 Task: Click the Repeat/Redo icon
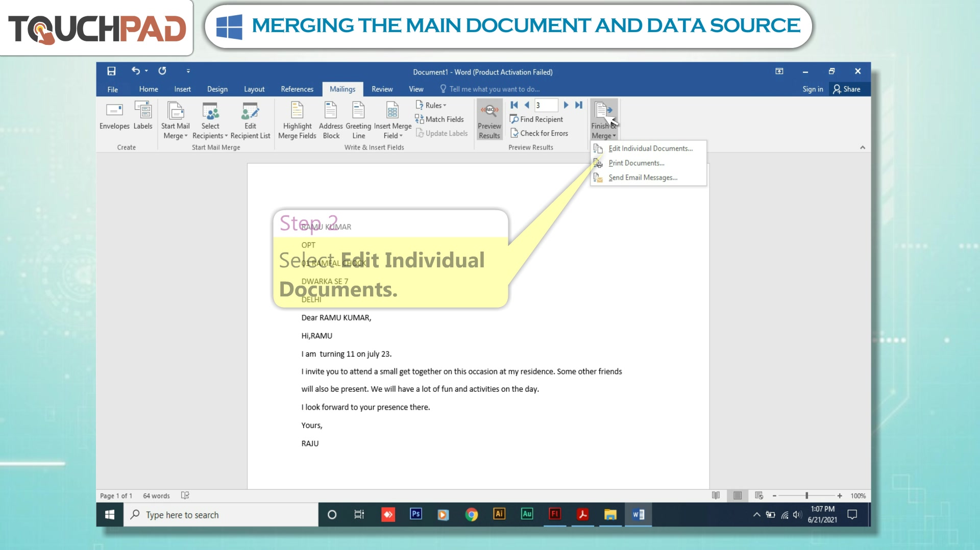(162, 71)
